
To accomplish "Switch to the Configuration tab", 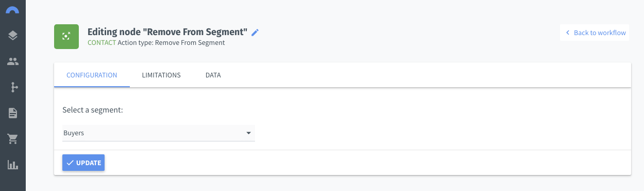I will [x=92, y=75].
